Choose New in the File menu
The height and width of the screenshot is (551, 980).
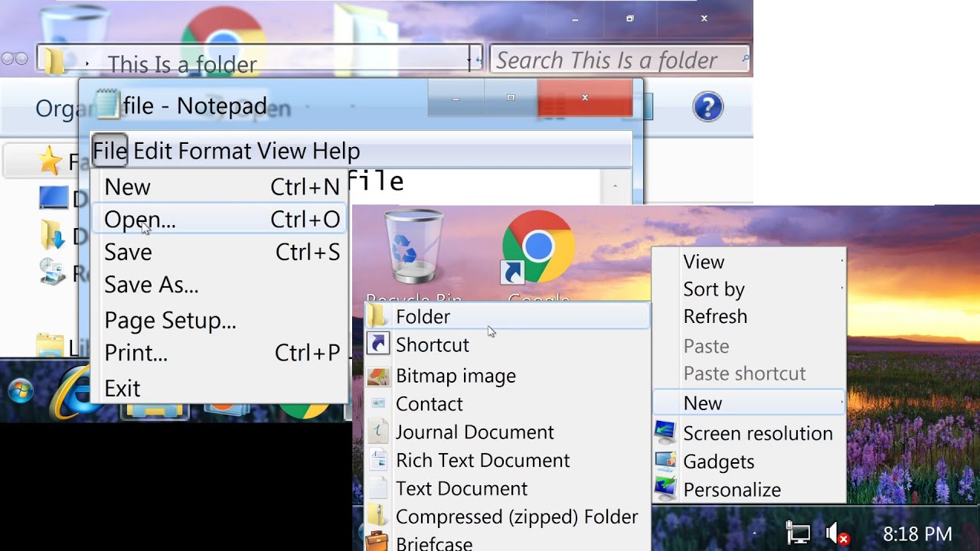tap(220, 187)
